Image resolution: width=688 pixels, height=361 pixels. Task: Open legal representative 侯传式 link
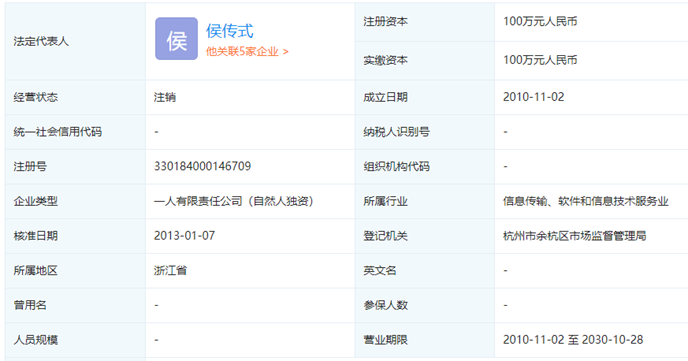click(229, 31)
